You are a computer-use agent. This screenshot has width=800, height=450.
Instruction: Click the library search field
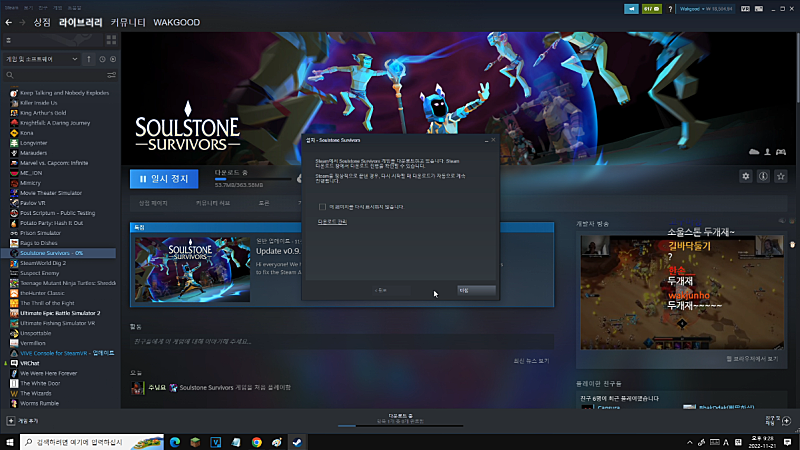55,75
